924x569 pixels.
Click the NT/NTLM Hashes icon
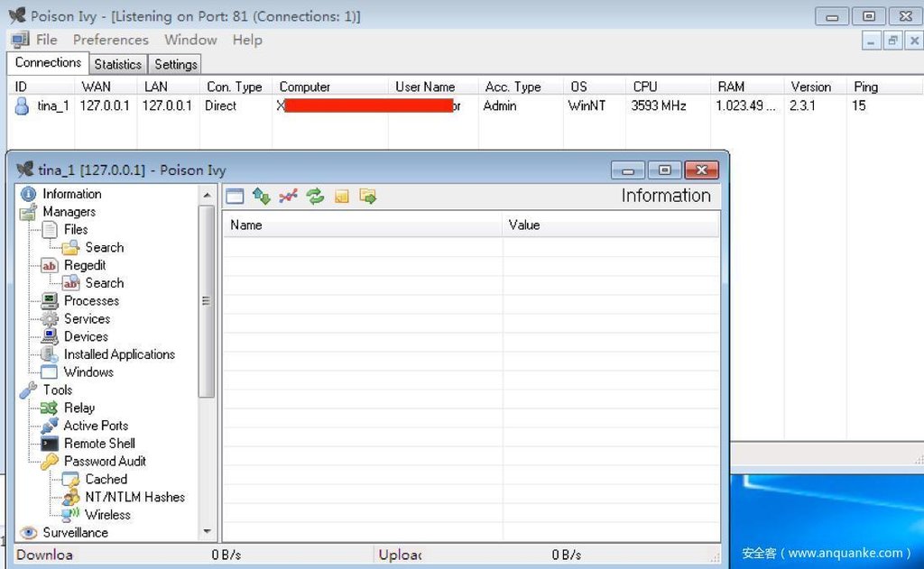pos(71,497)
